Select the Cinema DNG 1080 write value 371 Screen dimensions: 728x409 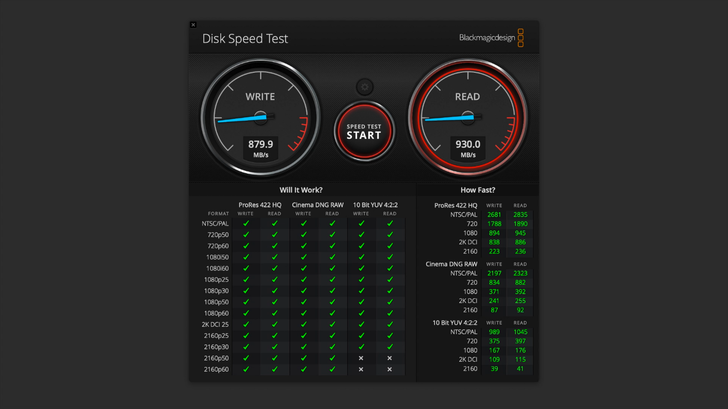point(494,292)
